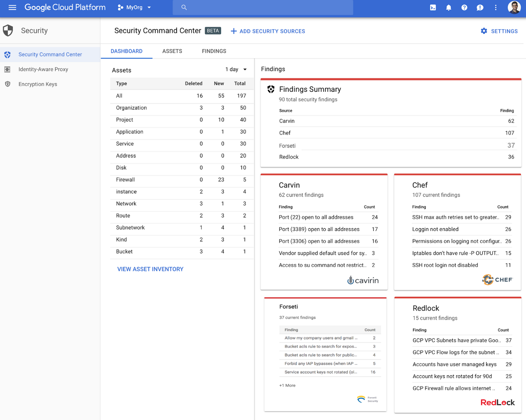Open the 1 day time range dropdown
The image size is (526, 420).
pos(236,69)
